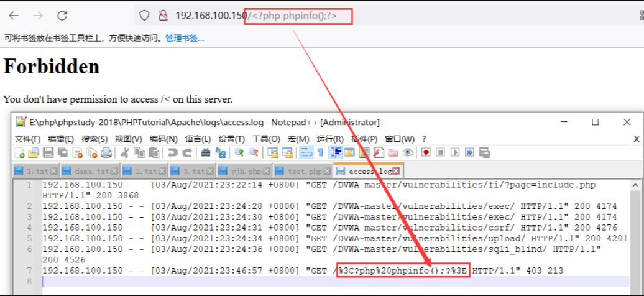Open the 管理书签 bookmarks link
Screen dimensions: 644x296
pyautogui.click(x=185, y=39)
